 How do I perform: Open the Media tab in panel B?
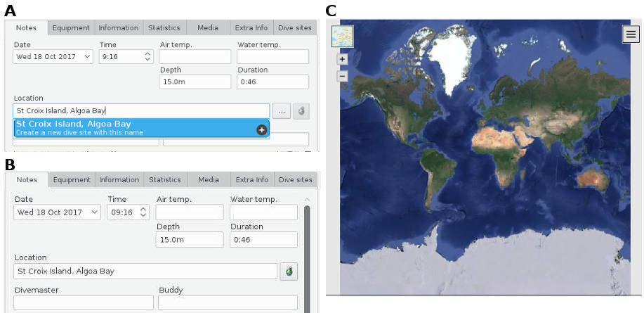click(209, 180)
